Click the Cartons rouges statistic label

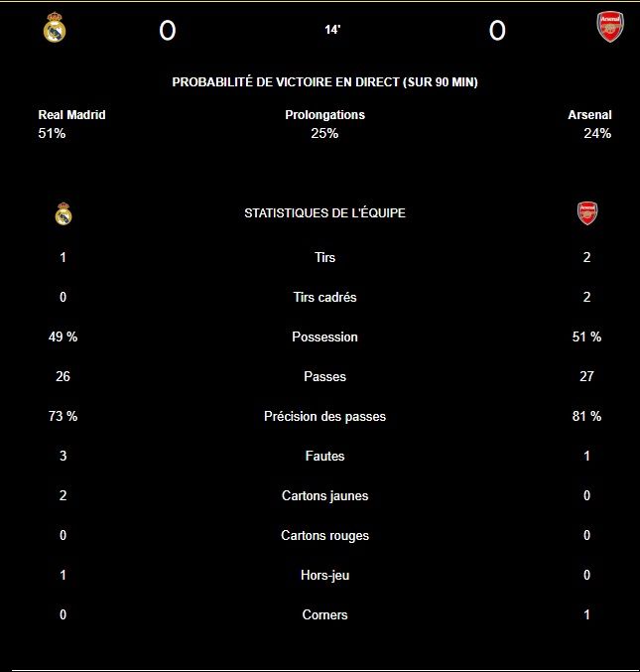(324, 535)
